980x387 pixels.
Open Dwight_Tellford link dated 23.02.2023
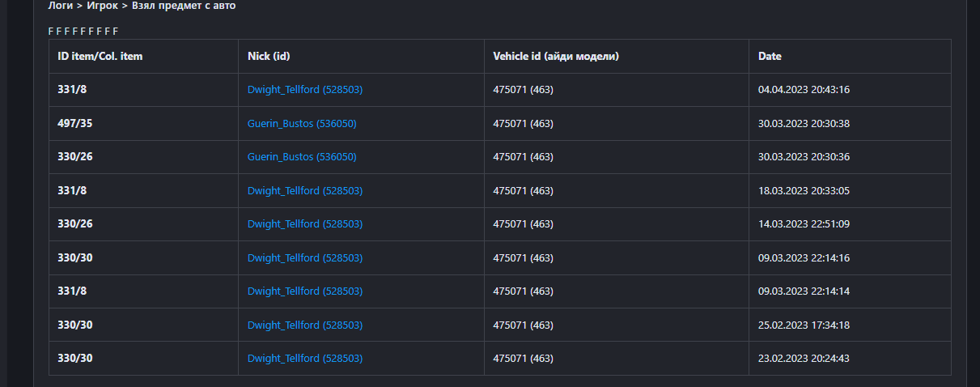click(x=304, y=359)
